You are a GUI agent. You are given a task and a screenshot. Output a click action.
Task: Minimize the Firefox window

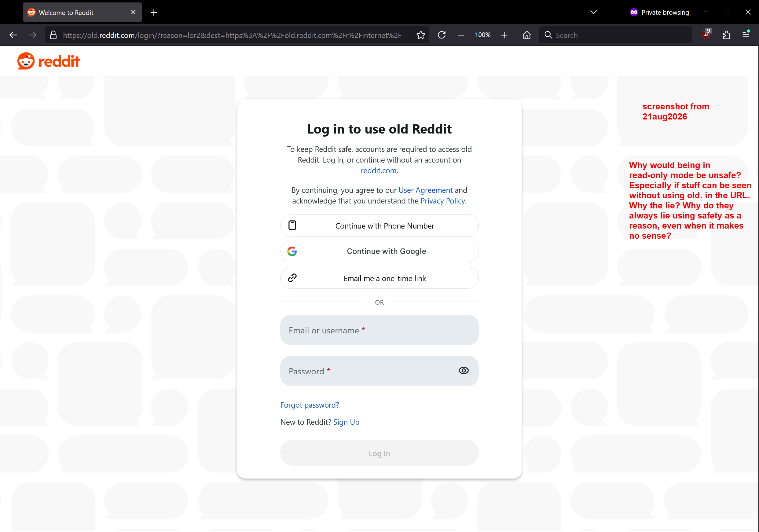click(x=706, y=12)
